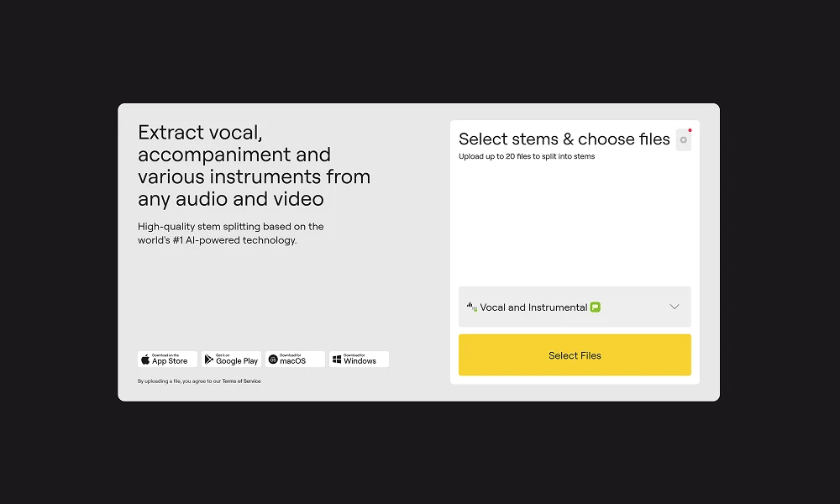Click the App Store download text
This screenshot has width=840, height=504.
171,360
